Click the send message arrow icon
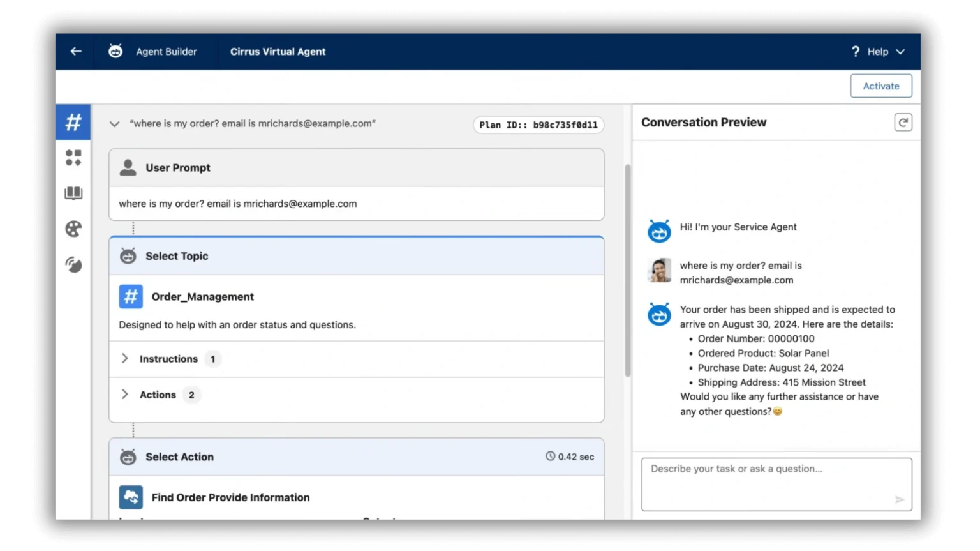This screenshot has height=551, width=980. coord(899,499)
